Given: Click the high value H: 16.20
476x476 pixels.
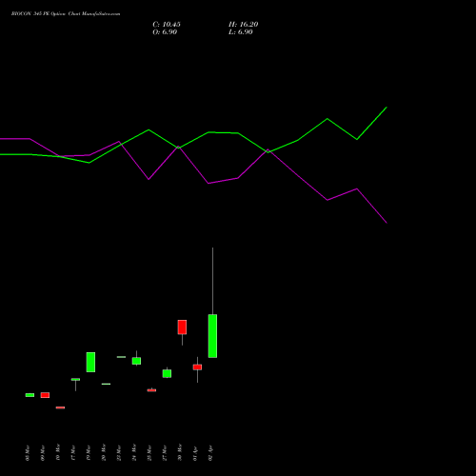Looking at the screenshot, I should [x=244, y=25].
